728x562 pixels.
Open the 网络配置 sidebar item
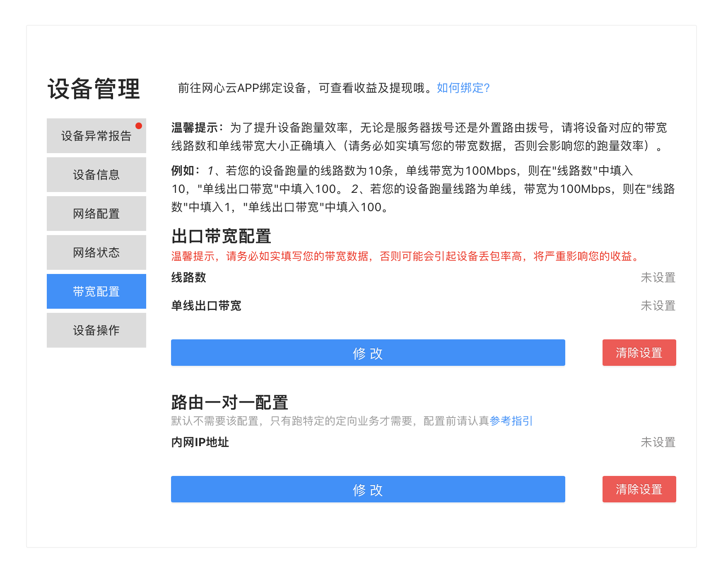96,214
